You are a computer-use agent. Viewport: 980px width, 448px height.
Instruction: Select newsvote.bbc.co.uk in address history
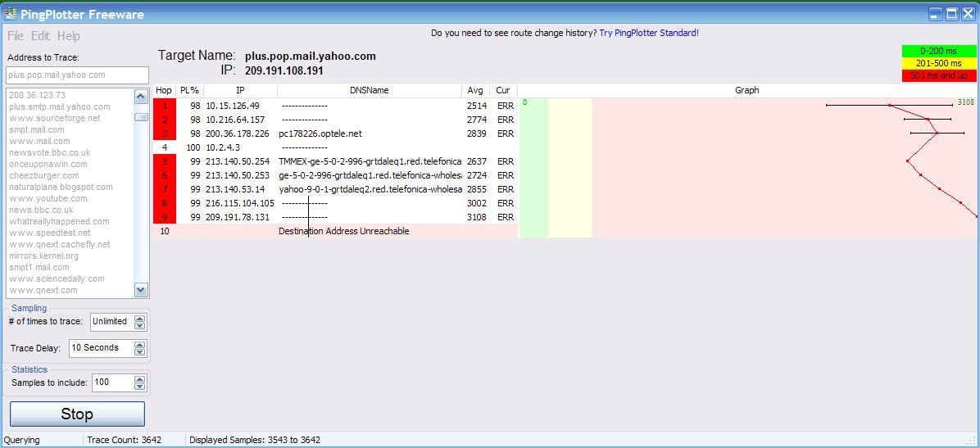[x=50, y=152]
